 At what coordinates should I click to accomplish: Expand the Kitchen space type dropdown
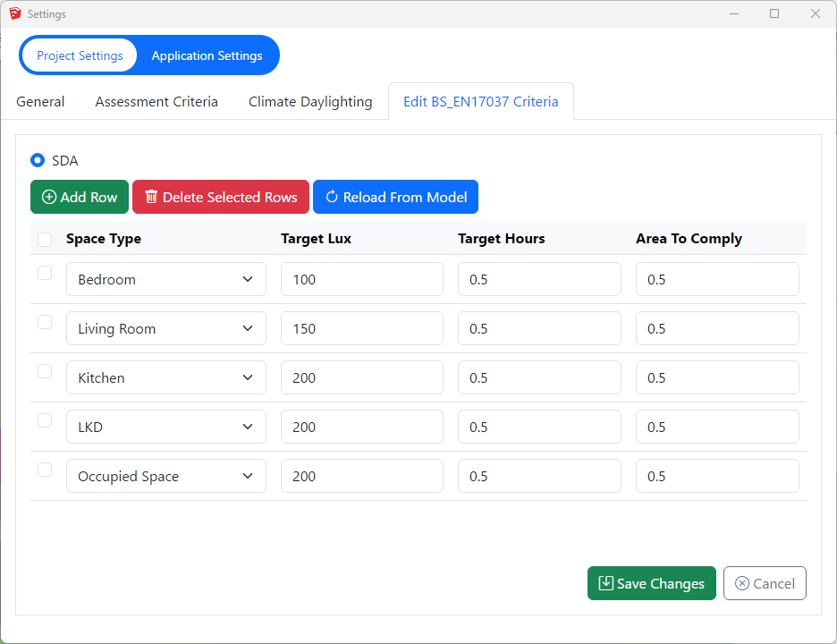166,377
